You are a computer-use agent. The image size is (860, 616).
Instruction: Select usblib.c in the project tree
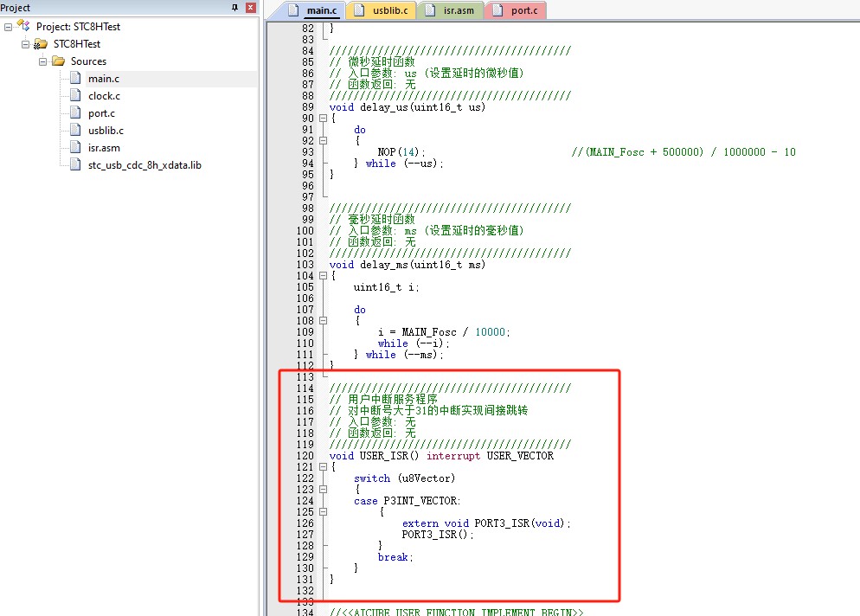106,131
